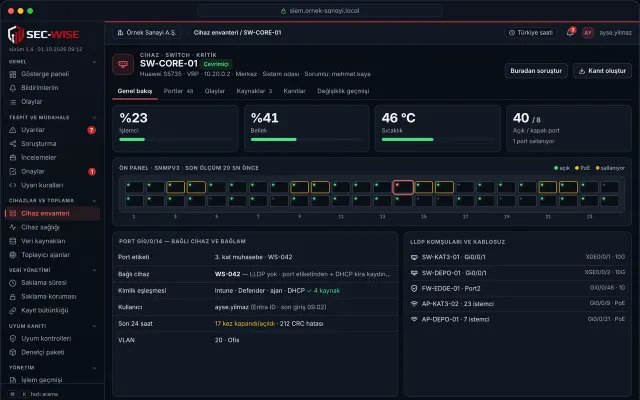
Task: Click the switch device icon beside SW-CORE-01
Action: click(x=123, y=64)
